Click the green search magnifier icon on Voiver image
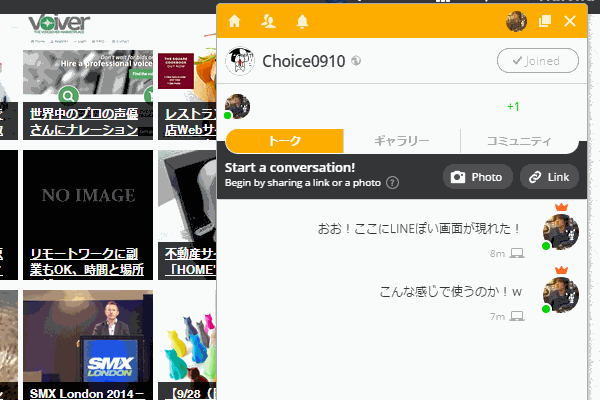 point(68,96)
